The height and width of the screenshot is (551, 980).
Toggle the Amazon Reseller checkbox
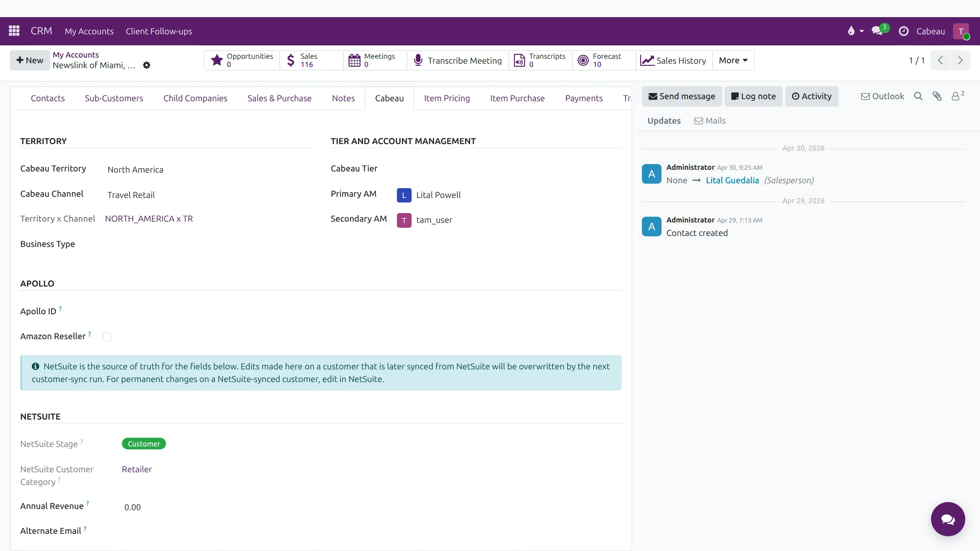pos(107,337)
